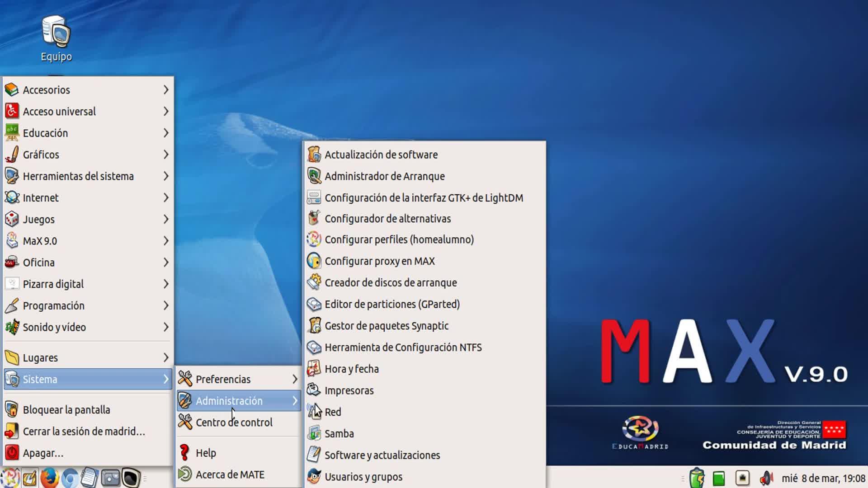
Task: Open the Help entry
Action: [239, 453]
